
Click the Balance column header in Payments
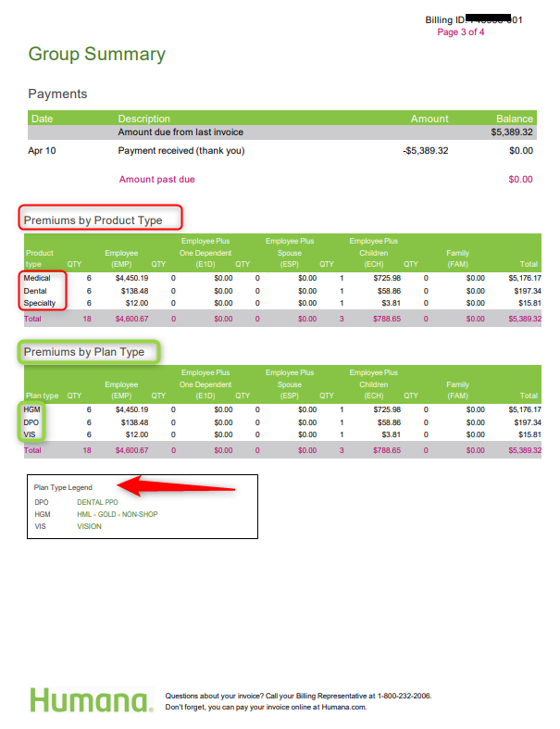tap(514, 119)
